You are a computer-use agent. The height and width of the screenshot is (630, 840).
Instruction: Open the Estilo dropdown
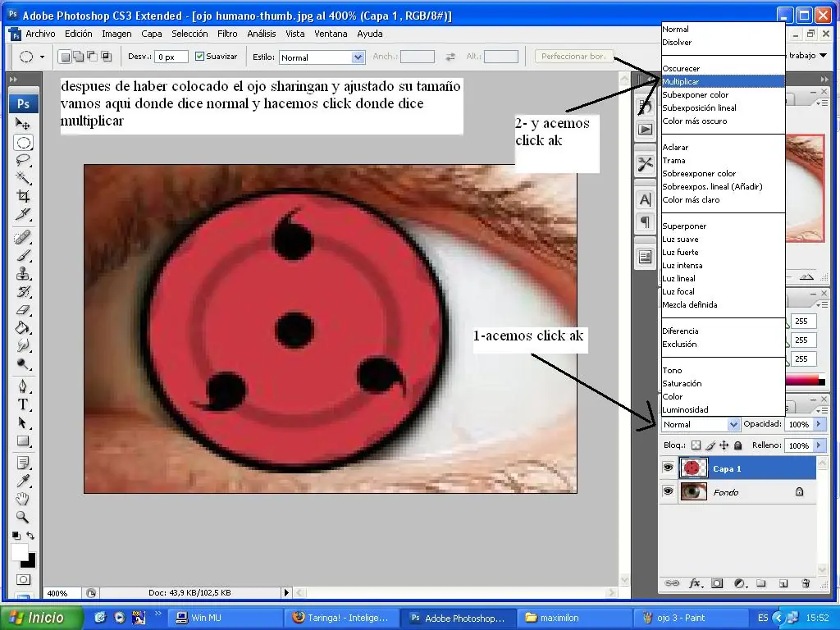point(322,57)
